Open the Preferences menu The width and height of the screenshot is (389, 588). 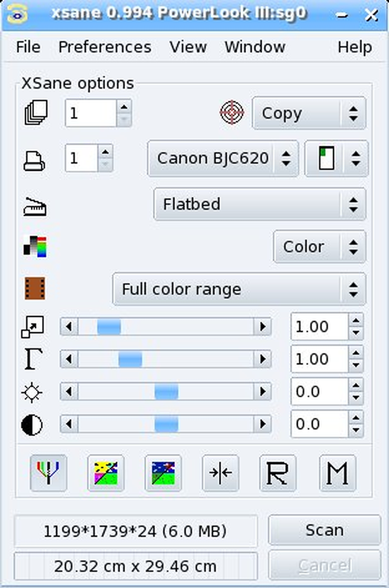point(105,47)
